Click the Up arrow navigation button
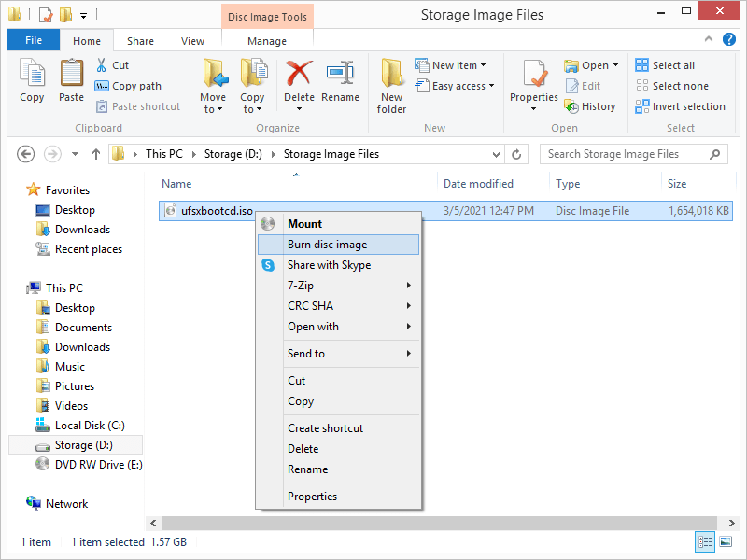Image resolution: width=747 pixels, height=560 pixels. point(96,154)
